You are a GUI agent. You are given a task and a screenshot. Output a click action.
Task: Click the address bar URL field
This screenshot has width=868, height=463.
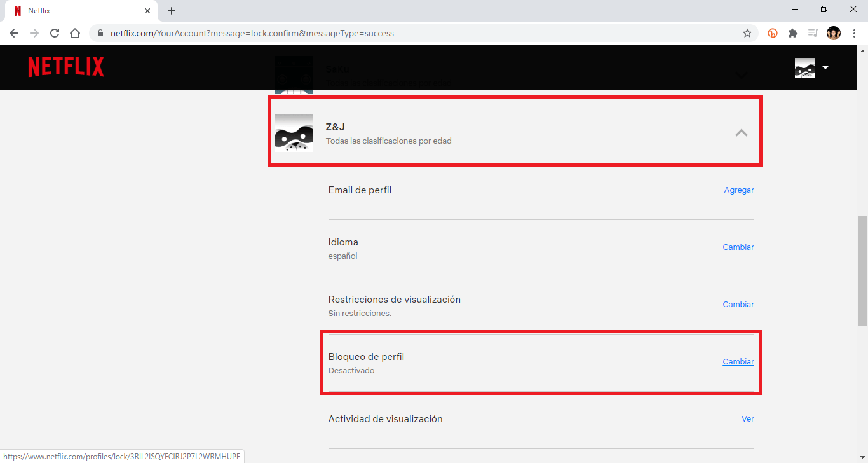tap(423, 33)
